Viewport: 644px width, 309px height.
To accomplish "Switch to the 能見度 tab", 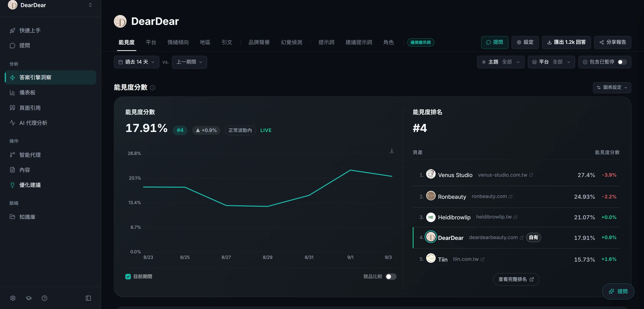I will (x=127, y=42).
